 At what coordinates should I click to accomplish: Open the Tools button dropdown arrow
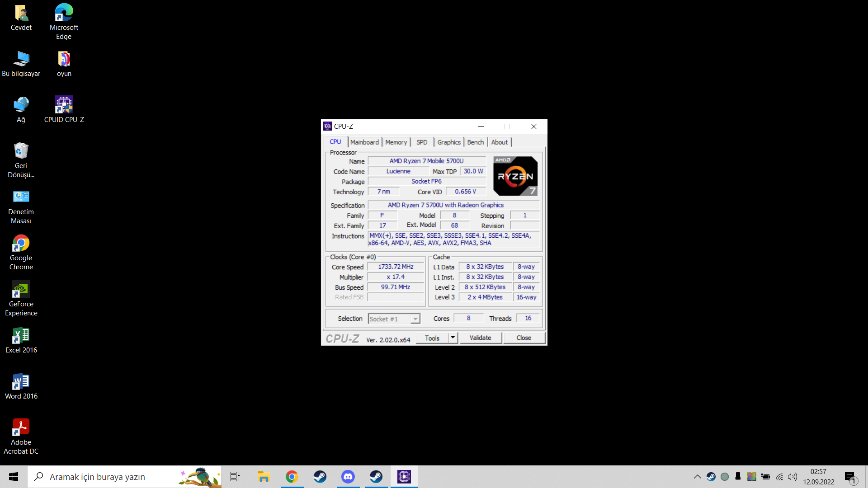click(x=453, y=338)
